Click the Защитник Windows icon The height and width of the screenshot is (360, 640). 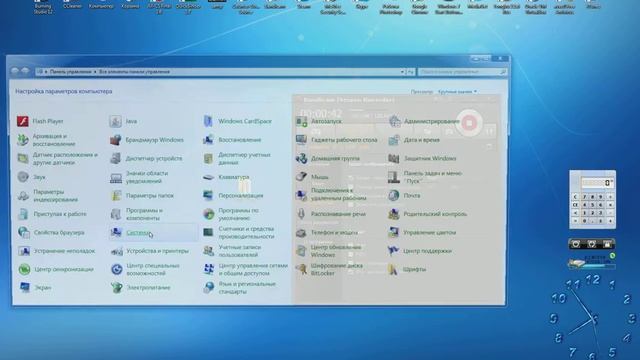(x=394, y=158)
